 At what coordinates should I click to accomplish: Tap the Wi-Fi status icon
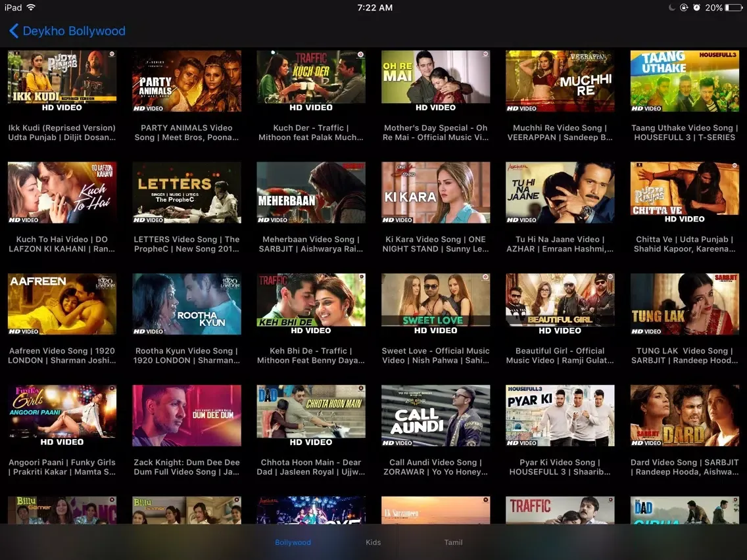[x=31, y=7]
